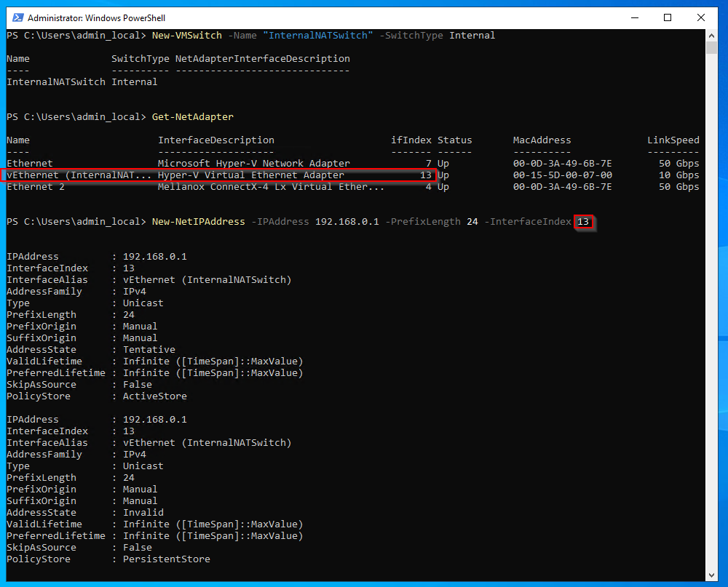Click the "InternalNATSwitch" quoted string
This screenshot has width=728, height=587.
click(x=318, y=35)
